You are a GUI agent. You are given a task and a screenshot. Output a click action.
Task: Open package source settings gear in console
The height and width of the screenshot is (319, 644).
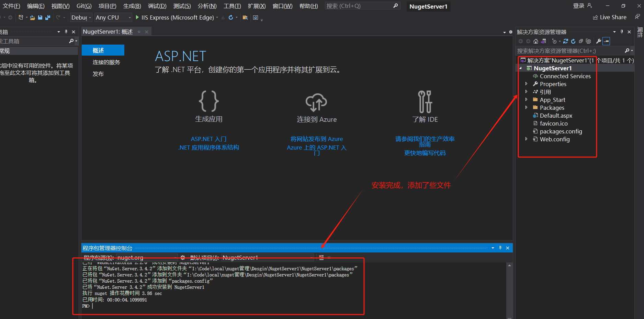(x=183, y=257)
